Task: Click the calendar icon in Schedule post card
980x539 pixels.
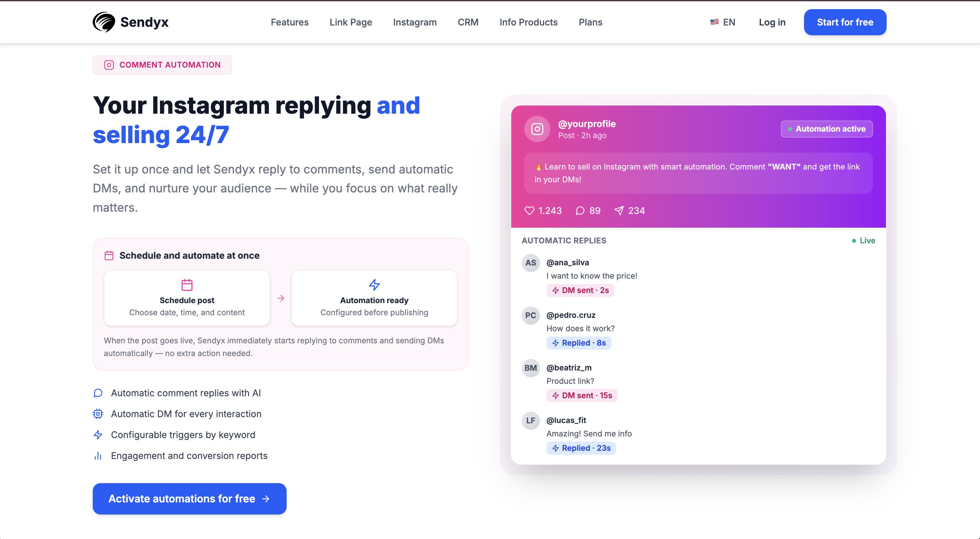Action: point(187,285)
